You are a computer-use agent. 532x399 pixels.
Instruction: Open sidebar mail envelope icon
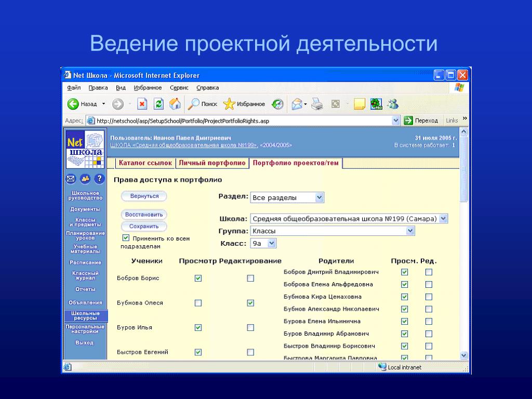tap(71, 179)
